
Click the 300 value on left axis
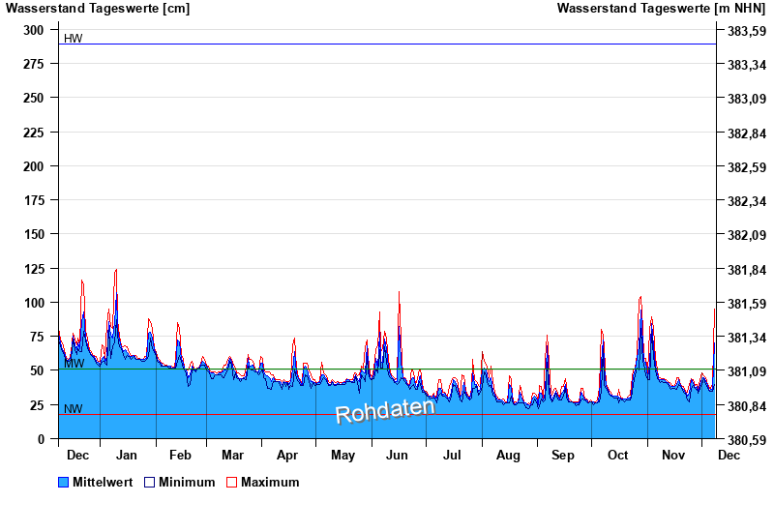pos(34,30)
